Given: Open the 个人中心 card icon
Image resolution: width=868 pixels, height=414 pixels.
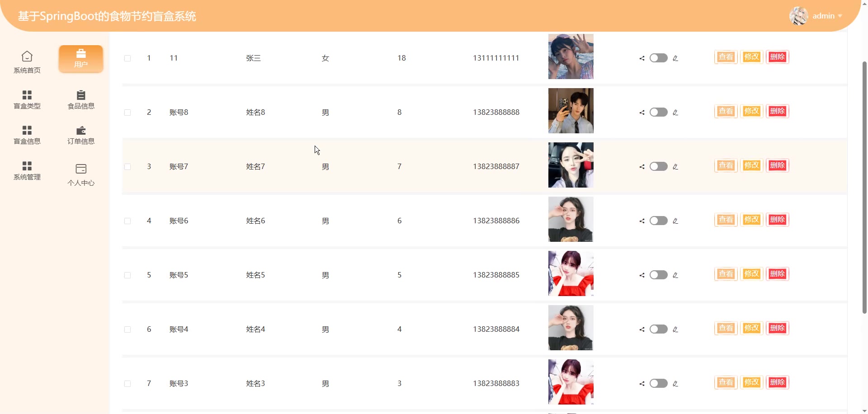Looking at the screenshot, I should pyautogui.click(x=81, y=169).
